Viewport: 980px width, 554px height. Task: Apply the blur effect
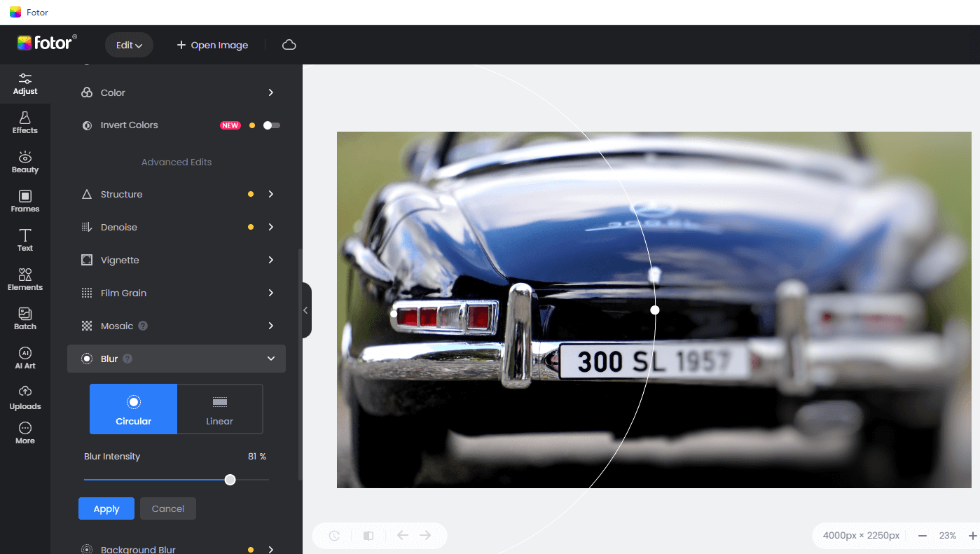tap(106, 508)
